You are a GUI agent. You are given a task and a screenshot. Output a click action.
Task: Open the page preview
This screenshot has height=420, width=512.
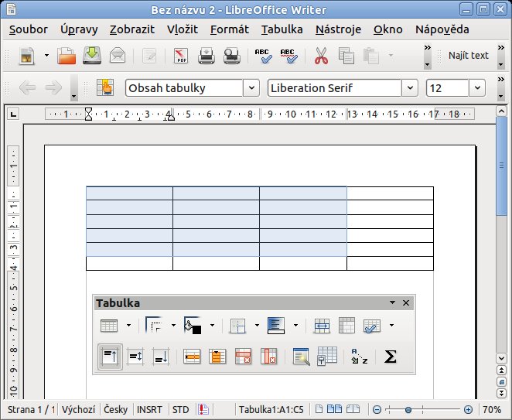pyautogui.click(x=232, y=56)
